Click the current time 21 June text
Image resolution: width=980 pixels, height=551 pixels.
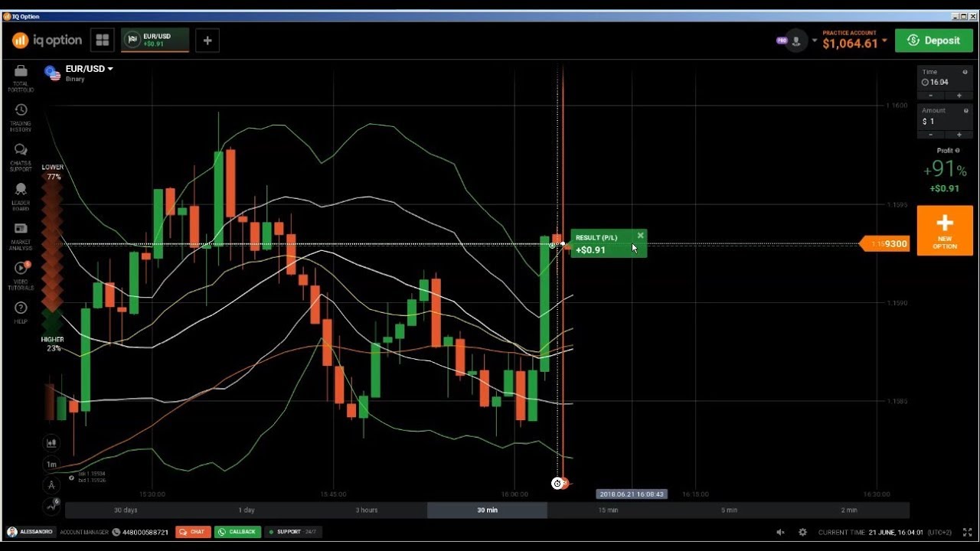(884, 532)
